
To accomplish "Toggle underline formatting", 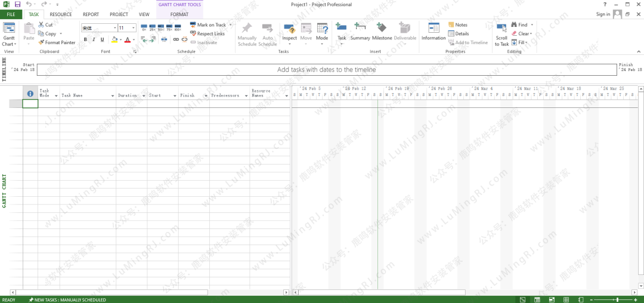I will [x=102, y=40].
